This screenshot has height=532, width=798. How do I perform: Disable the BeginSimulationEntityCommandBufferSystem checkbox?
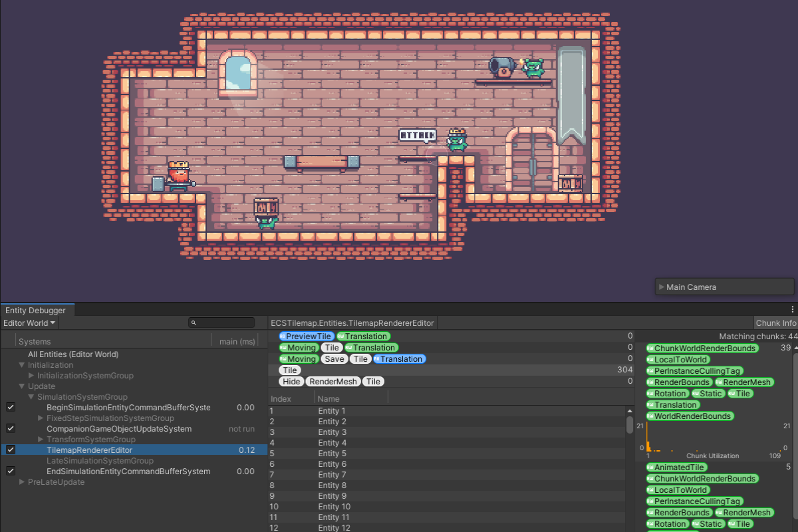pos(11,407)
